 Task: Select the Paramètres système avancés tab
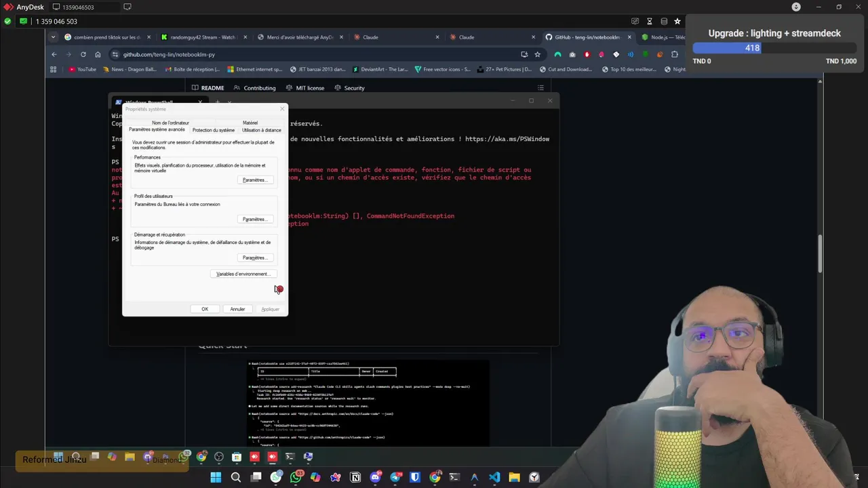point(157,129)
